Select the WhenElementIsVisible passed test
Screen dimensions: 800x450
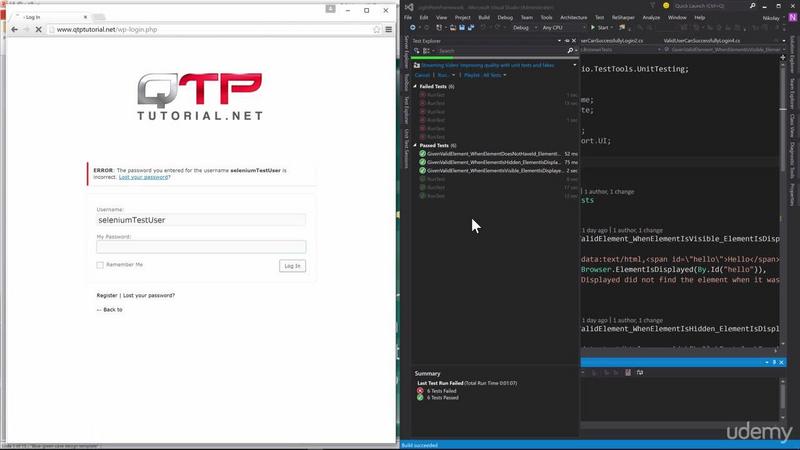498,171
